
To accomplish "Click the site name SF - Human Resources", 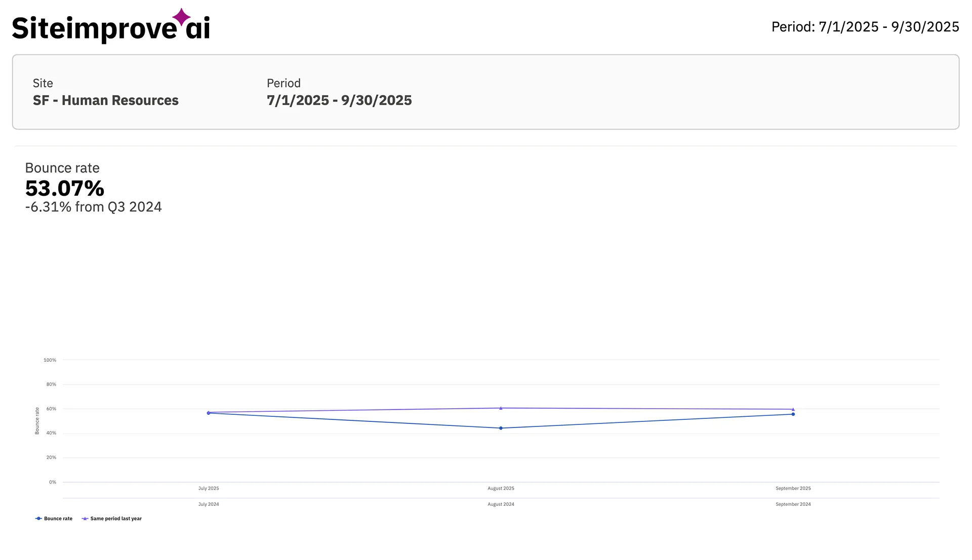I will [105, 100].
